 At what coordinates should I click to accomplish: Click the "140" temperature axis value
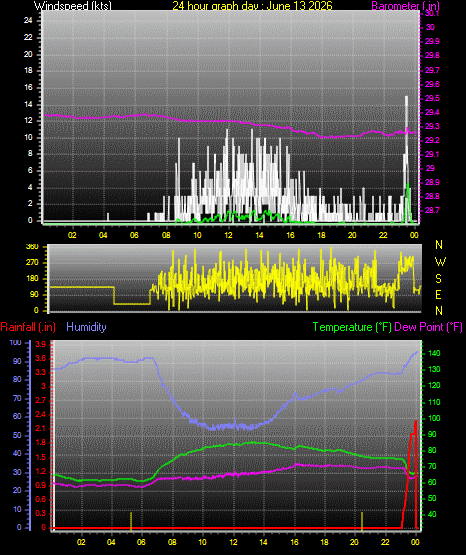click(x=434, y=353)
